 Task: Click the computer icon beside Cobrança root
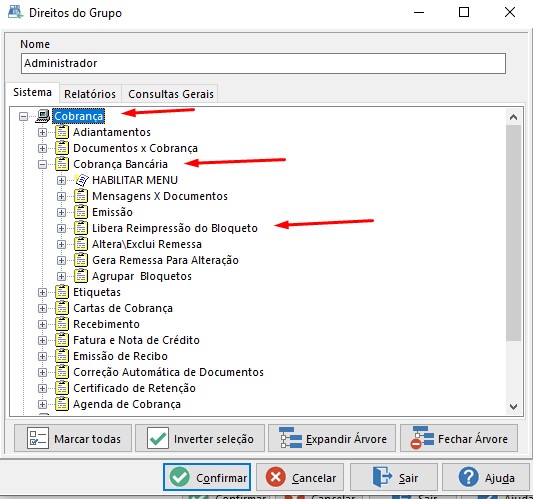pyautogui.click(x=43, y=116)
